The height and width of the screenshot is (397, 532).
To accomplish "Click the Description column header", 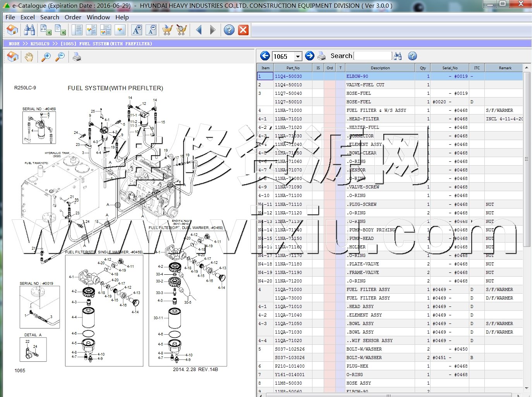I will (380, 68).
